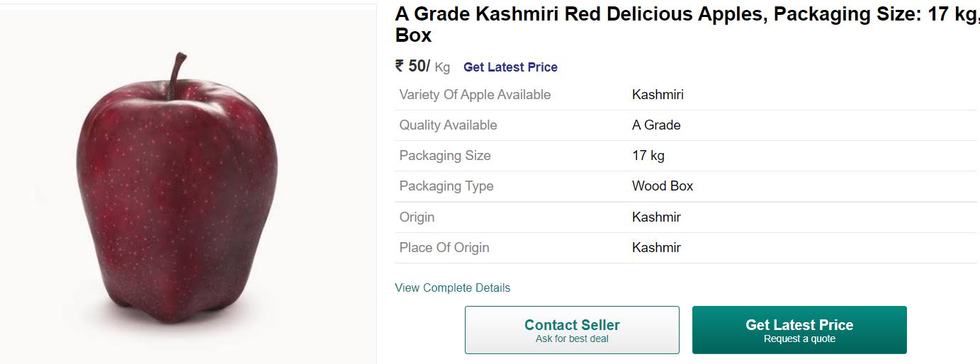Select the 17 kg value
The width and height of the screenshot is (980, 364).
648,156
